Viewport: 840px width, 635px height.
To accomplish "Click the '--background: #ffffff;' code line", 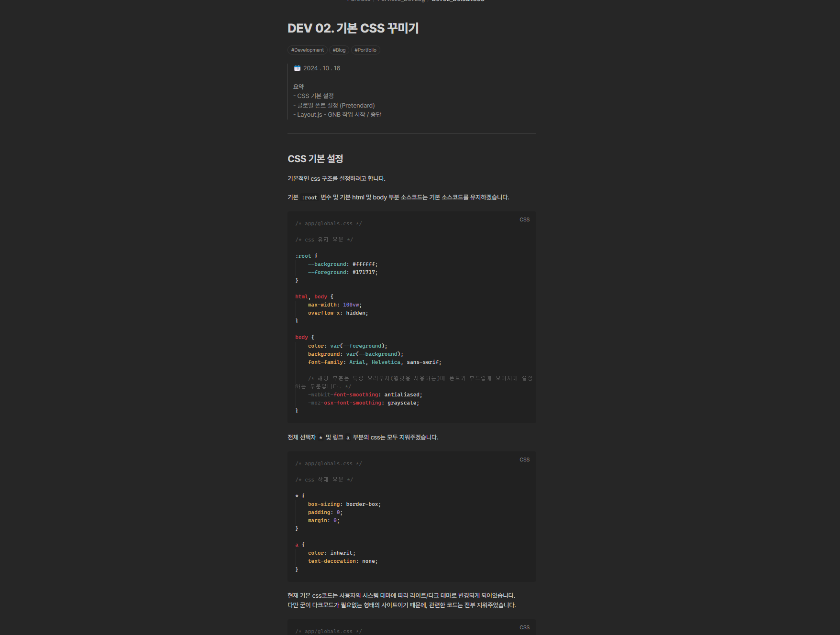I will pos(343,264).
